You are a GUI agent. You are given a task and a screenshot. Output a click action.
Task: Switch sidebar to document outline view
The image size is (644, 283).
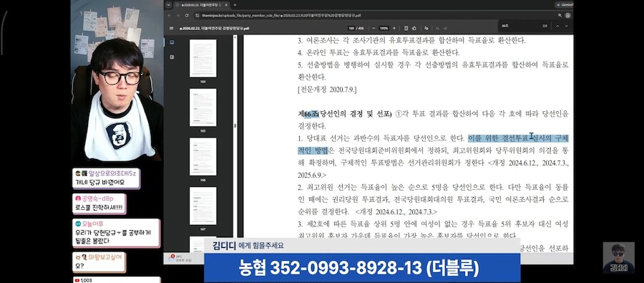(172, 57)
